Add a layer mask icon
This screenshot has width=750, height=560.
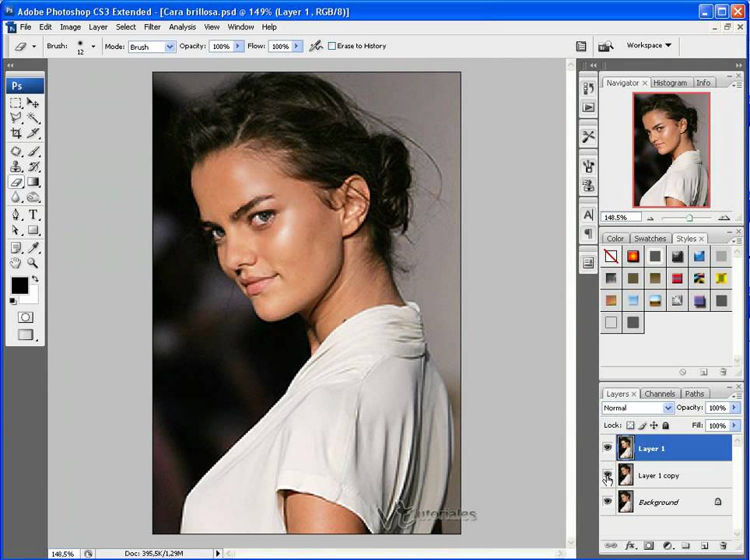coord(649,545)
